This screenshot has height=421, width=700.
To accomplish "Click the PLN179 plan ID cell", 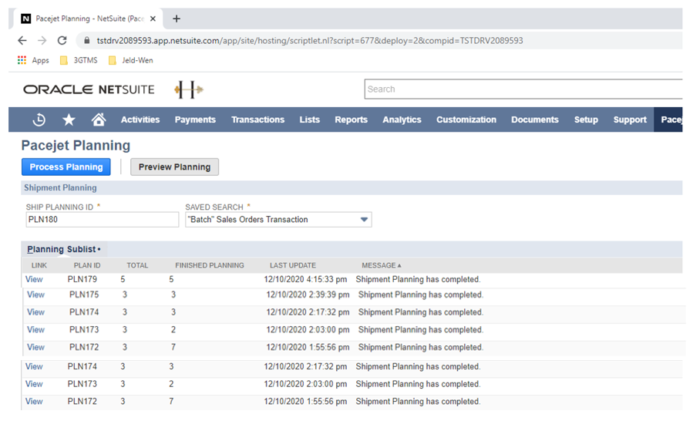I will (82, 279).
